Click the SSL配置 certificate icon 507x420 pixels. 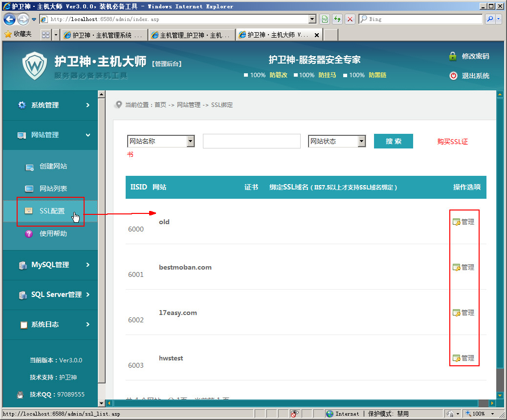[29, 211]
